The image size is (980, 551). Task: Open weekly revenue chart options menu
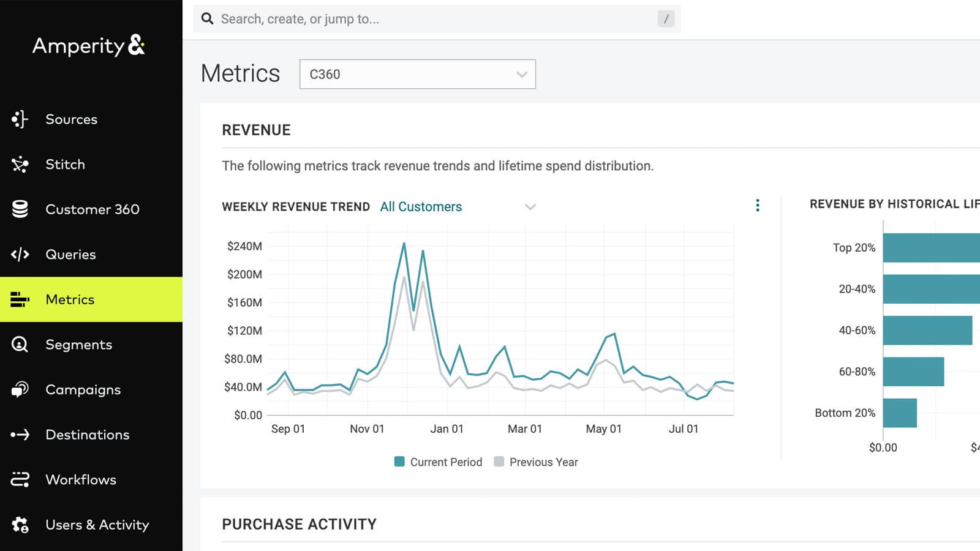(758, 206)
